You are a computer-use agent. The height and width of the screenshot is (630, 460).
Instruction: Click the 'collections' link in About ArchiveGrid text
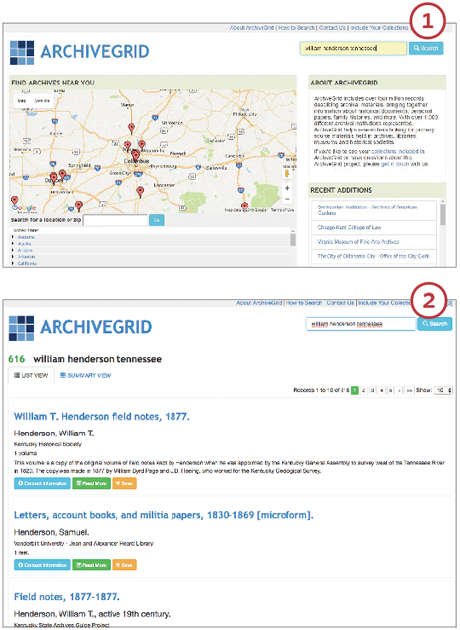383,151
